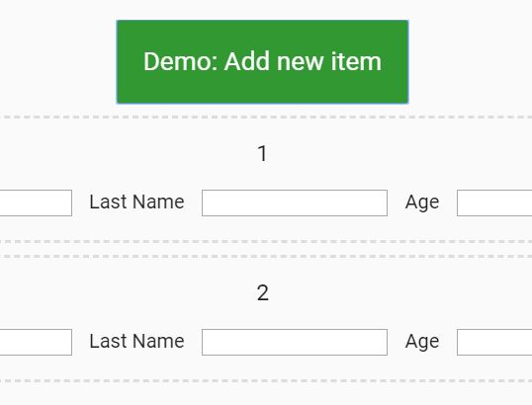Viewport: 532px width, 405px height.
Task: Click the dashed line below item 2's fields
Action: (266, 381)
